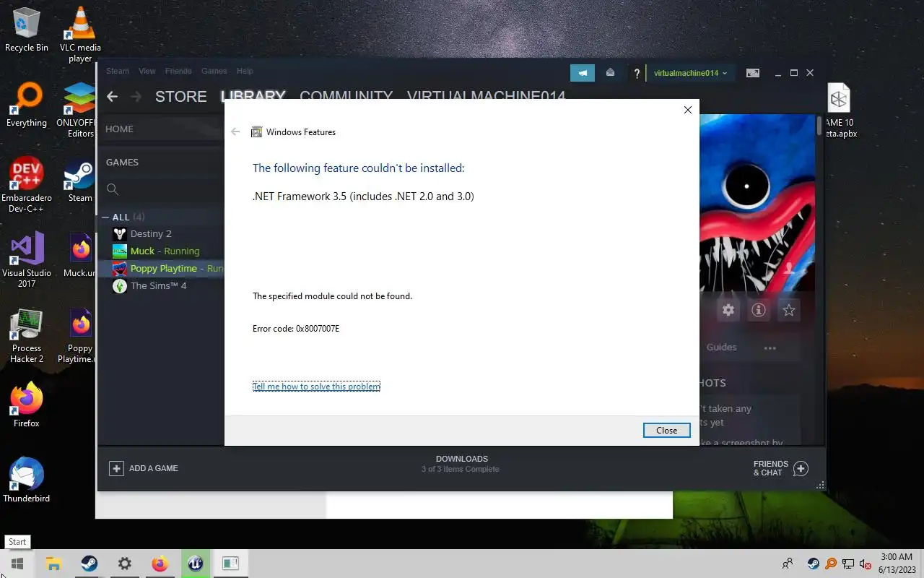Open Steam inbox envelope icon
The image size is (924, 578).
click(x=610, y=73)
